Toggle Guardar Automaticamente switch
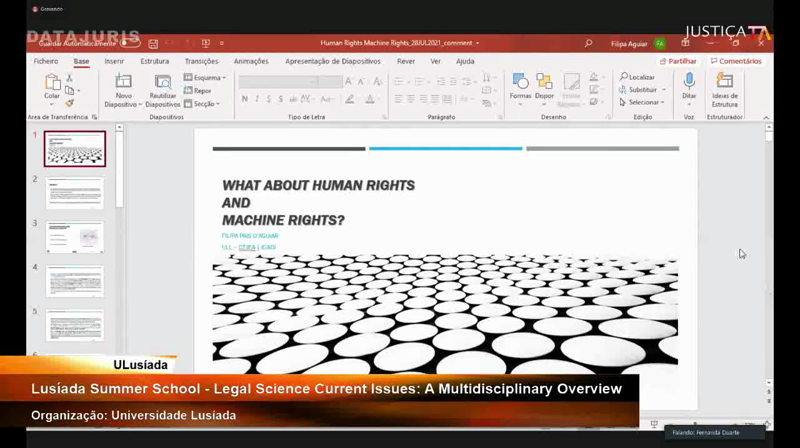The height and width of the screenshot is (448, 800). 130,43
